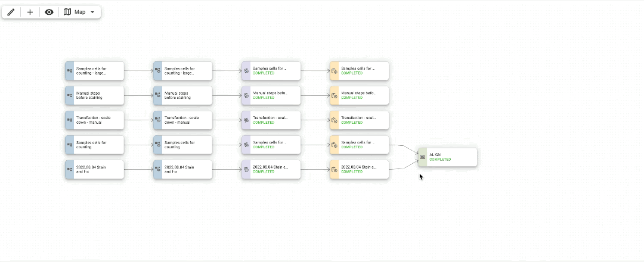Click blue icon of second-column 'Transfection - scale down' node

[x=157, y=120]
